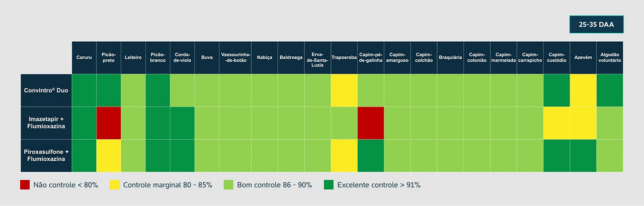Viewport: 644px width, 206px height.
Task: Click the Convintro Duo row label
Action: pos(46,90)
